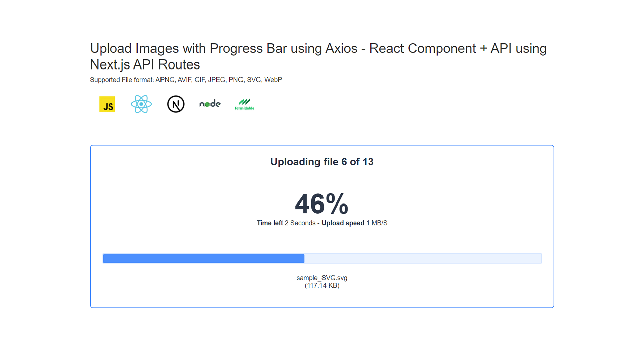The height and width of the screenshot is (340, 644).
Task: Click the 46% upload percentage text
Action: coord(321,204)
